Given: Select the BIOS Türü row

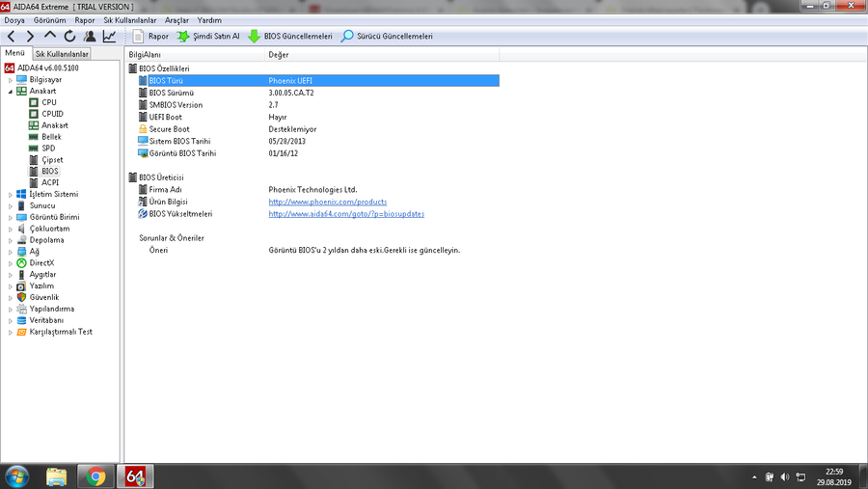Looking at the screenshot, I should click(x=318, y=81).
